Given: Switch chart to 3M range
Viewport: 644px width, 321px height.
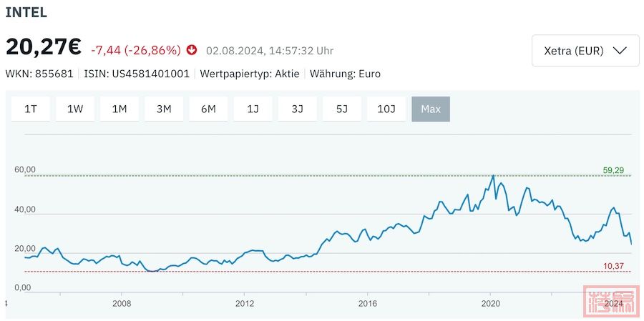Looking at the screenshot, I should tap(164, 109).
